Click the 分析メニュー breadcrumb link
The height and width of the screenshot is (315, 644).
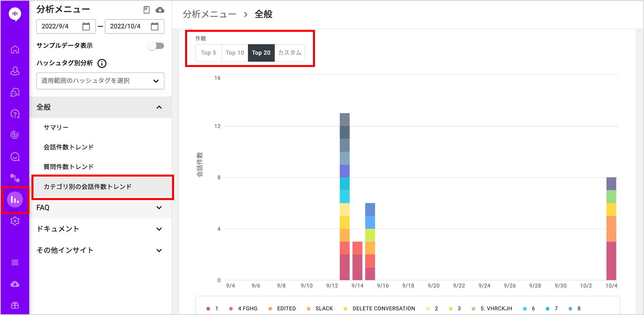tap(210, 14)
